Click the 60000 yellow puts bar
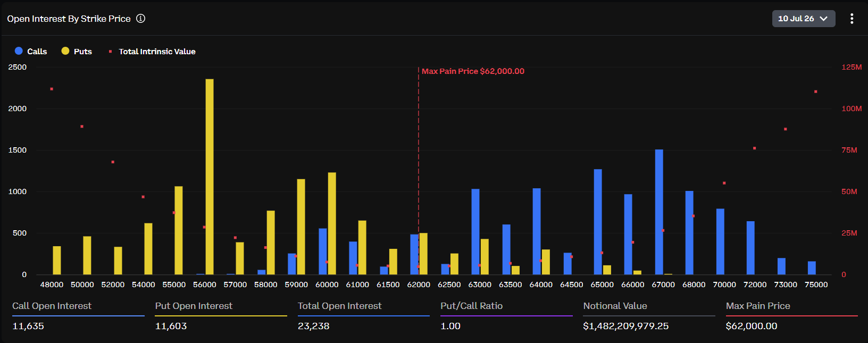868x343 pixels. pyautogui.click(x=332, y=223)
